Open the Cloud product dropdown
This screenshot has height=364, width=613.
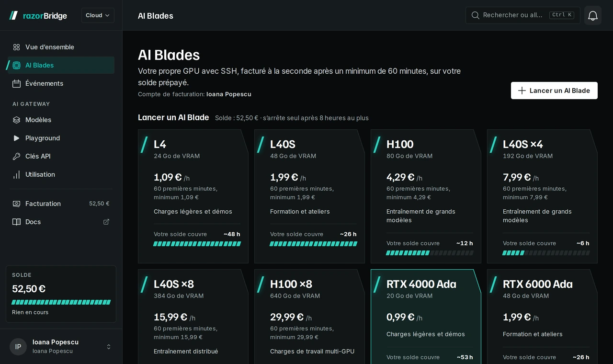(x=98, y=15)
